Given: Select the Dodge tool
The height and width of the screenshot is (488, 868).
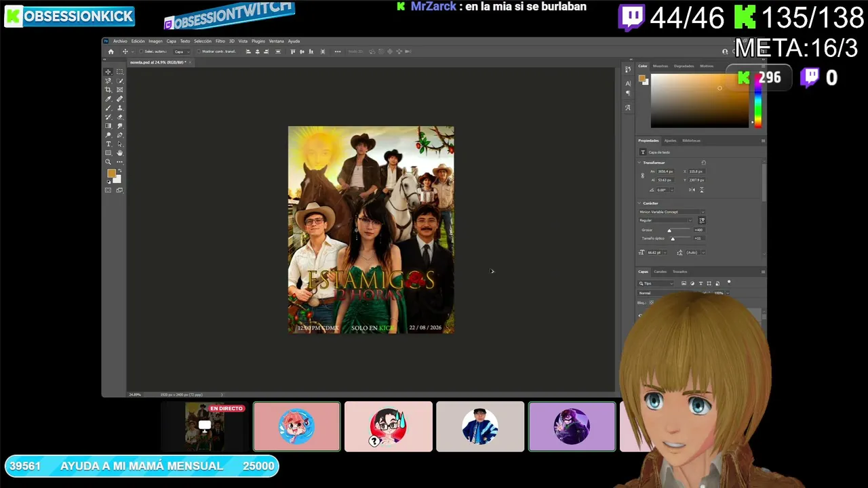Looking at the screenshot, I should coord(108,135).
